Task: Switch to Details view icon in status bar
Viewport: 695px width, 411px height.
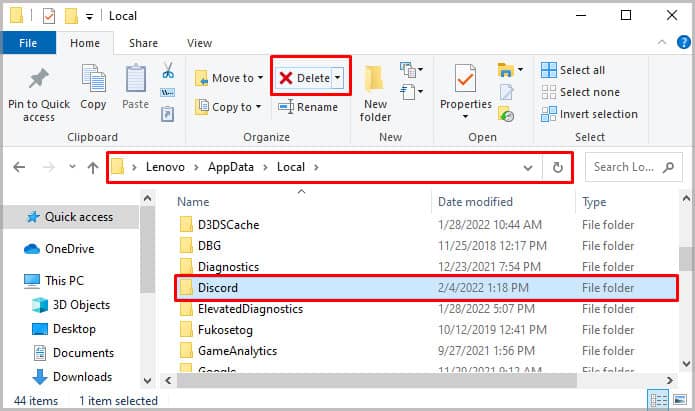Action: tap(658, 400)
